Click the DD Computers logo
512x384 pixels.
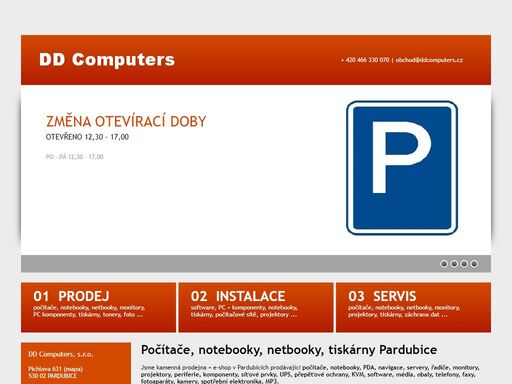pyautogui.click(x=107, y=60)
